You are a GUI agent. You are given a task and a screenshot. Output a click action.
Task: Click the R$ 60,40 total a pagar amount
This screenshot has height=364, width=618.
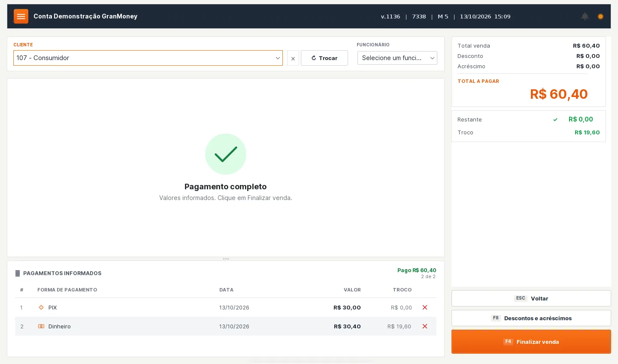point(559,94)
